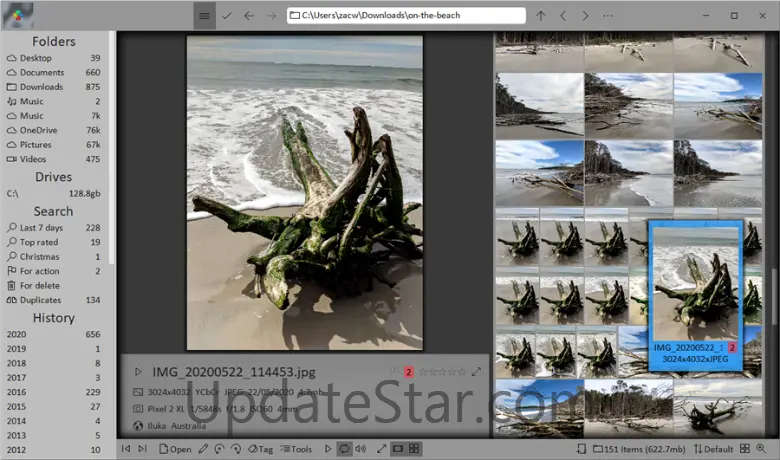Run the Christmas saved search
The width and height of the screenshot is (780, 460).
pos(53,256)
